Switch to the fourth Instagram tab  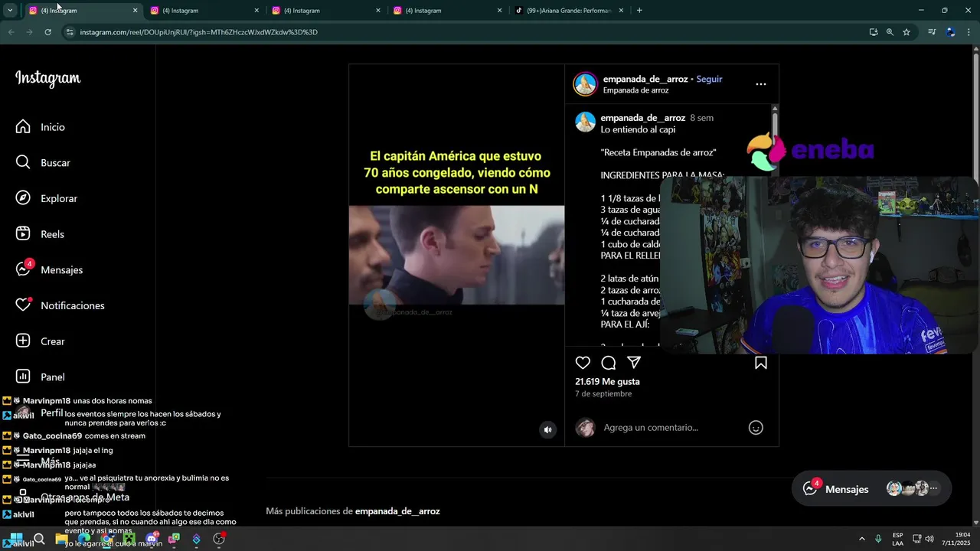pos(447,11)
